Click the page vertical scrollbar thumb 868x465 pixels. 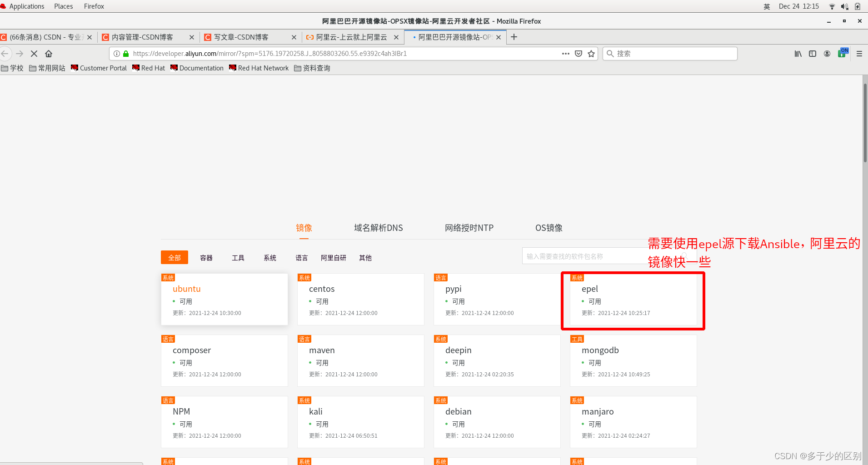pyautogui.click(x=865, y=123)
